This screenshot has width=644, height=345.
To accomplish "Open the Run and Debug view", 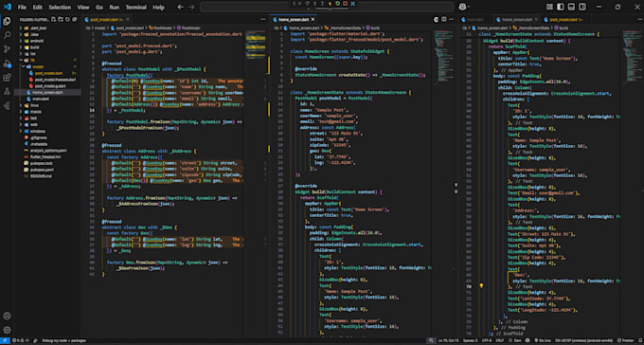I will (x=7, y=64).
